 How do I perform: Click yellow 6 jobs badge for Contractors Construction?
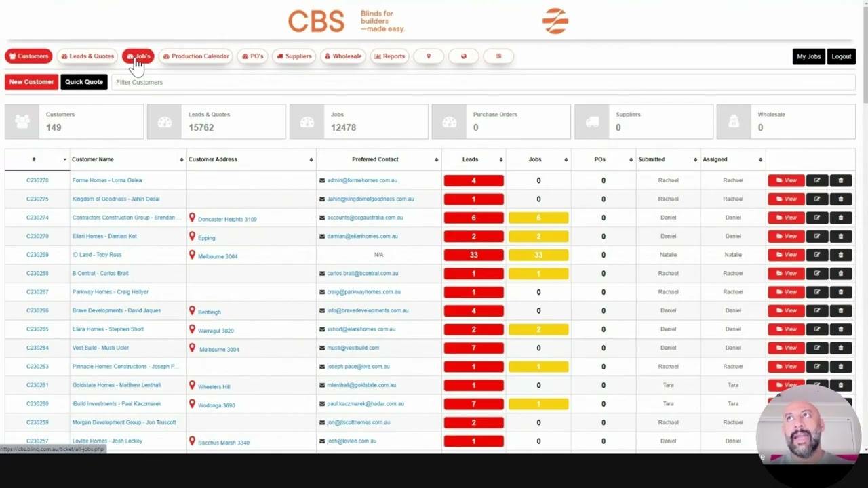pyautogui.click(x=538, y=218)
